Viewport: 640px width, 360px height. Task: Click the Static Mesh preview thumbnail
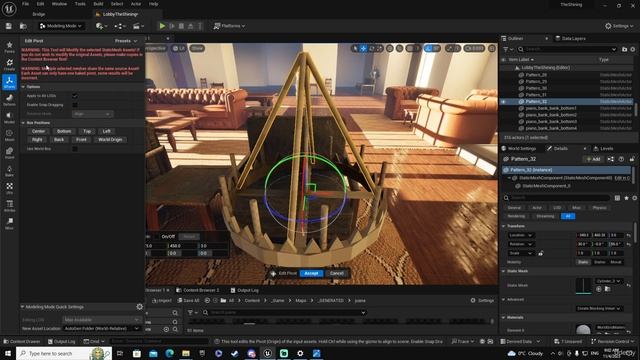point(584,286)
